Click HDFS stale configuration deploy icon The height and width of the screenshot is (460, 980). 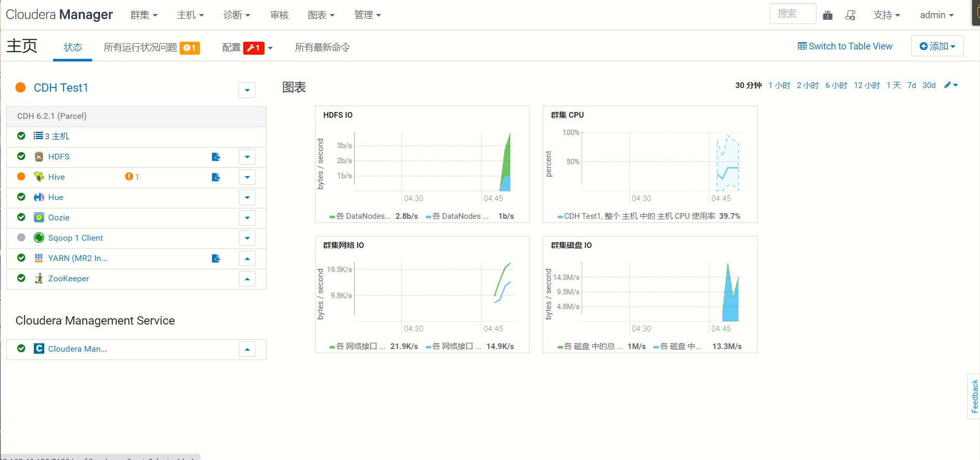click(x=216, y=157)
